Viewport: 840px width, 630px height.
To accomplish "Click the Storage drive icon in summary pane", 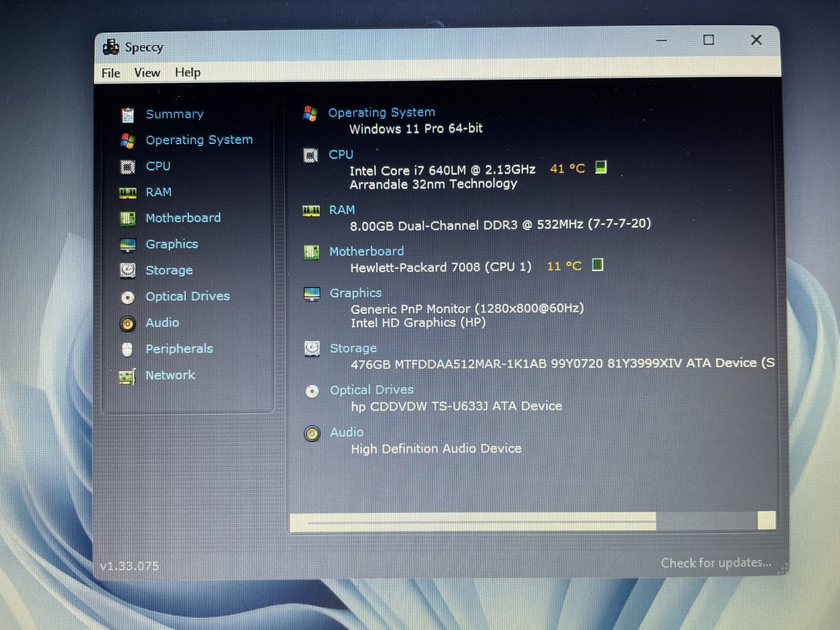I will 312,349.
